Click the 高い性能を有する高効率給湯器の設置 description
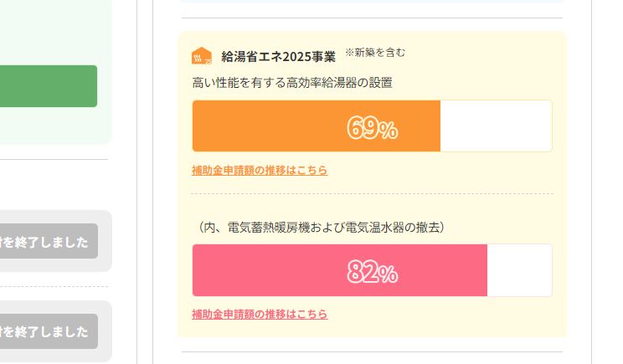 coord(292,82)
